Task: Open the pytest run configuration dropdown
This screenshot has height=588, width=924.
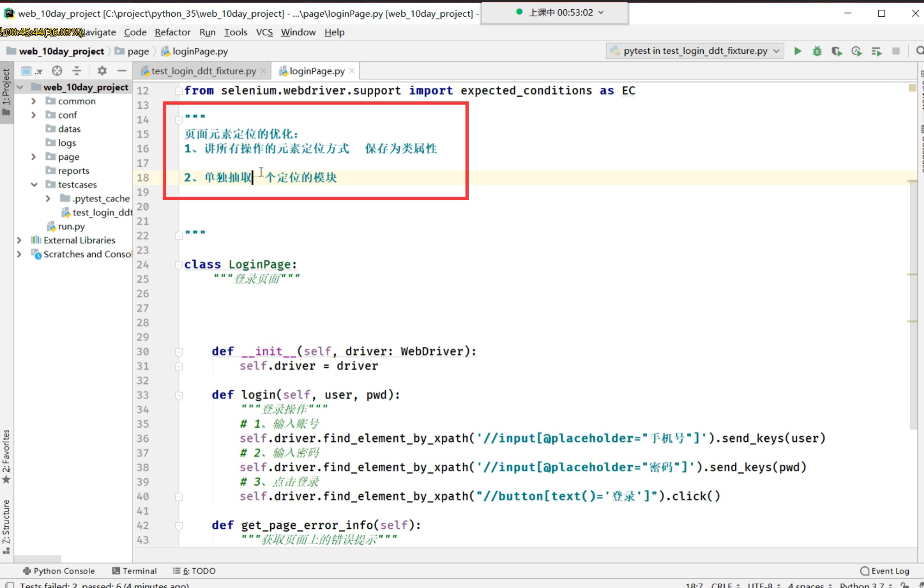Action: coord(695,51)
